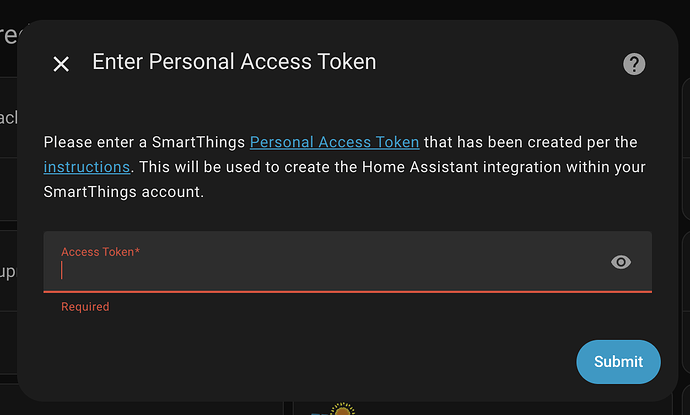Click the red underline of the token field
Screen dimensions: 690x415
347,291
